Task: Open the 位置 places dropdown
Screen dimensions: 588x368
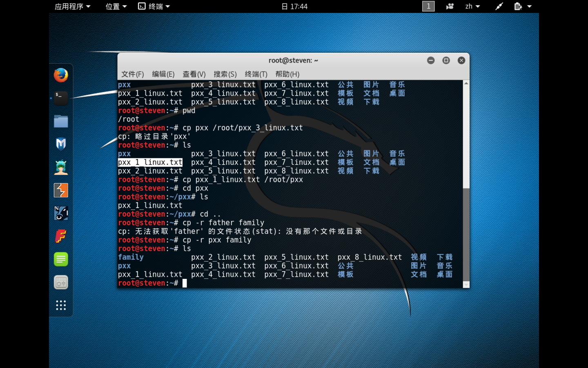Action: (x=116, y=6)
